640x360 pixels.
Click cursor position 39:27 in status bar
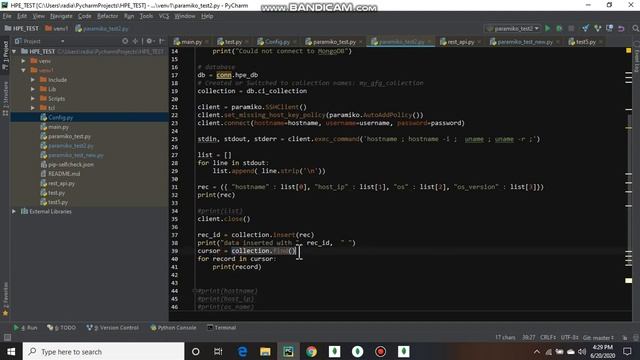(x=529, y=338)
